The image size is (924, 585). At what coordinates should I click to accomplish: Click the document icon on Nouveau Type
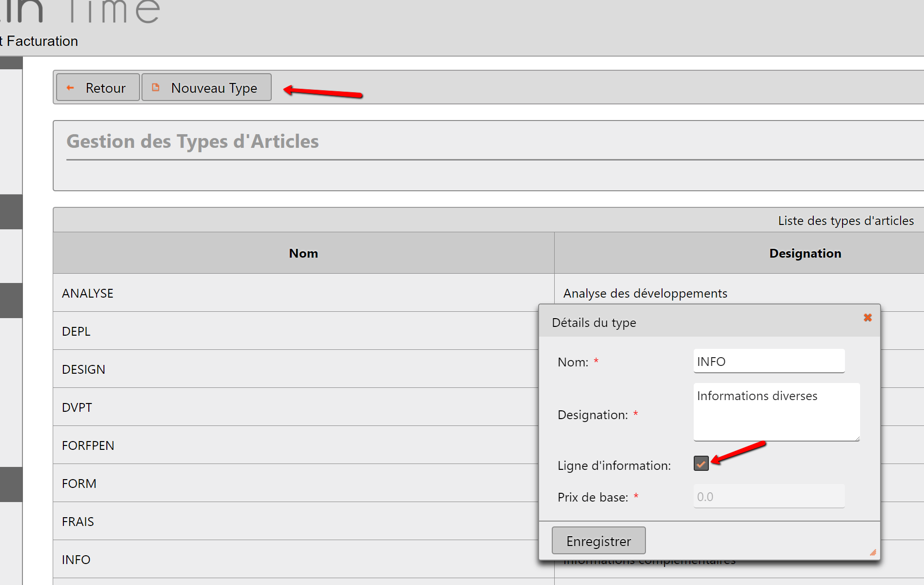coord(156,87)
